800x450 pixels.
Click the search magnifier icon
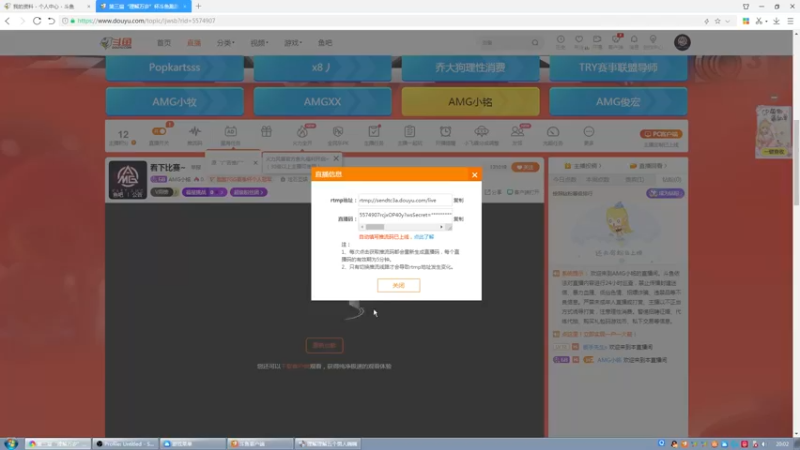[535, 43]
